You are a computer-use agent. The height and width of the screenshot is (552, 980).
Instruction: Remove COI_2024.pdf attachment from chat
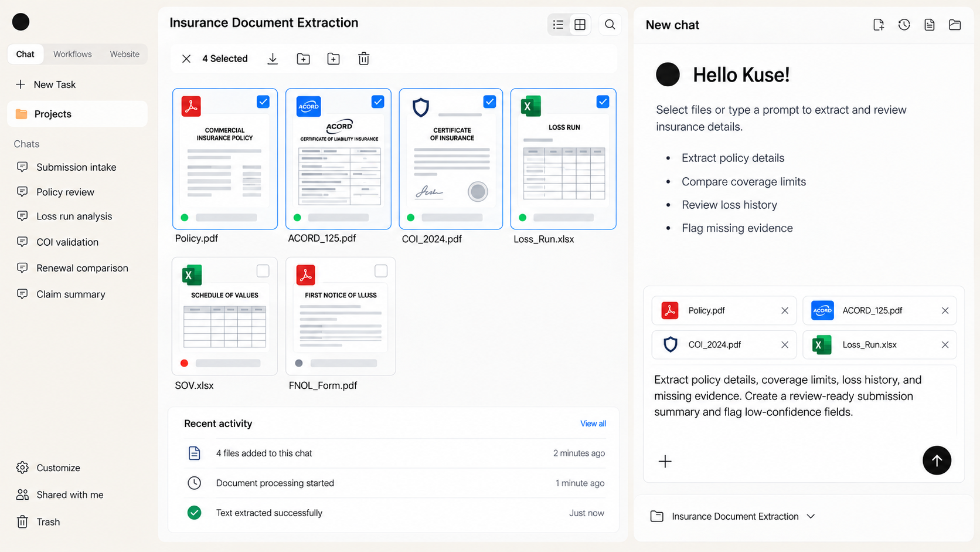[x=785, y=344]
